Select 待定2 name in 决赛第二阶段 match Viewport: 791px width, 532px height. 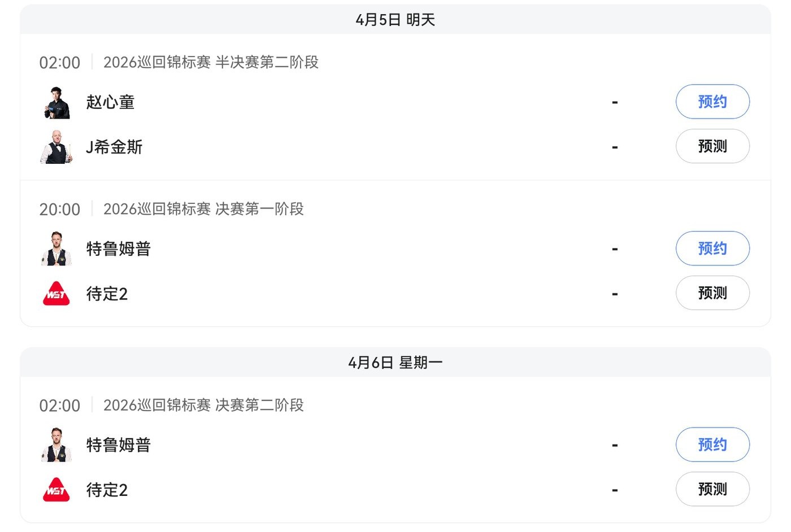tap(107, 490)
